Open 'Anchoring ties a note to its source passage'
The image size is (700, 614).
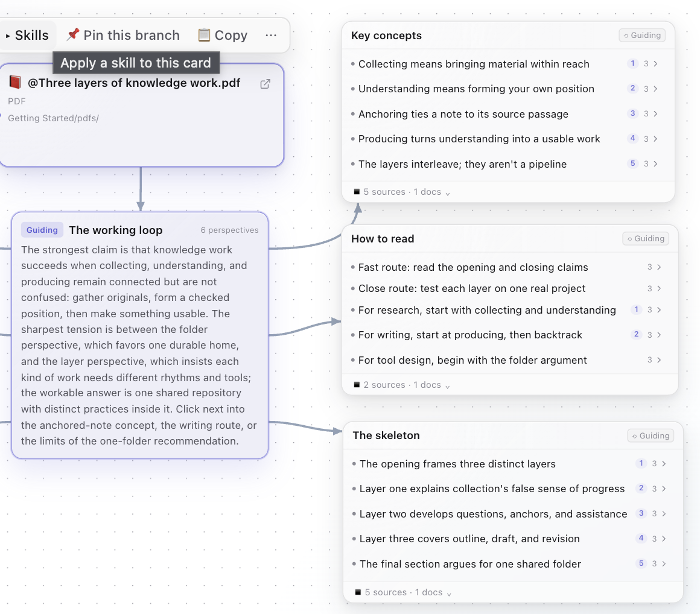click(463, 114)
